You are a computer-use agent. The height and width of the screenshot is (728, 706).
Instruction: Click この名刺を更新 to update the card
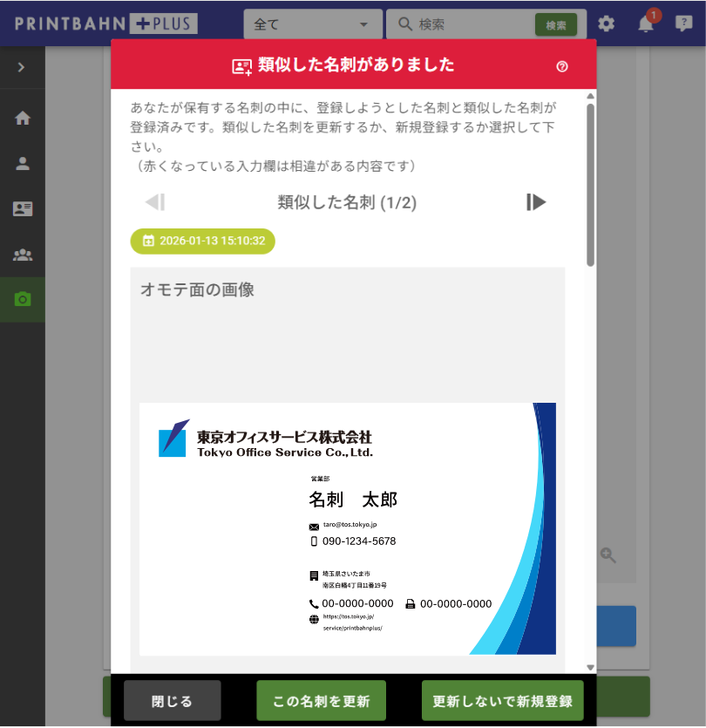pyautogui.click(x=321, y=699)
